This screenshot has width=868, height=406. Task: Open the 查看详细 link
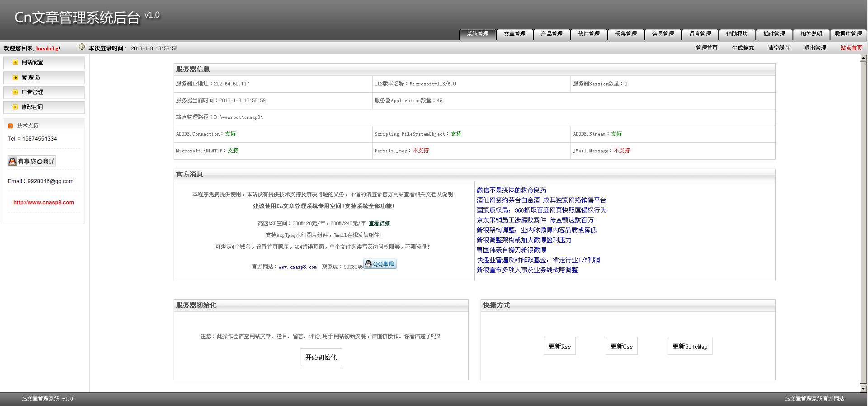379,223
